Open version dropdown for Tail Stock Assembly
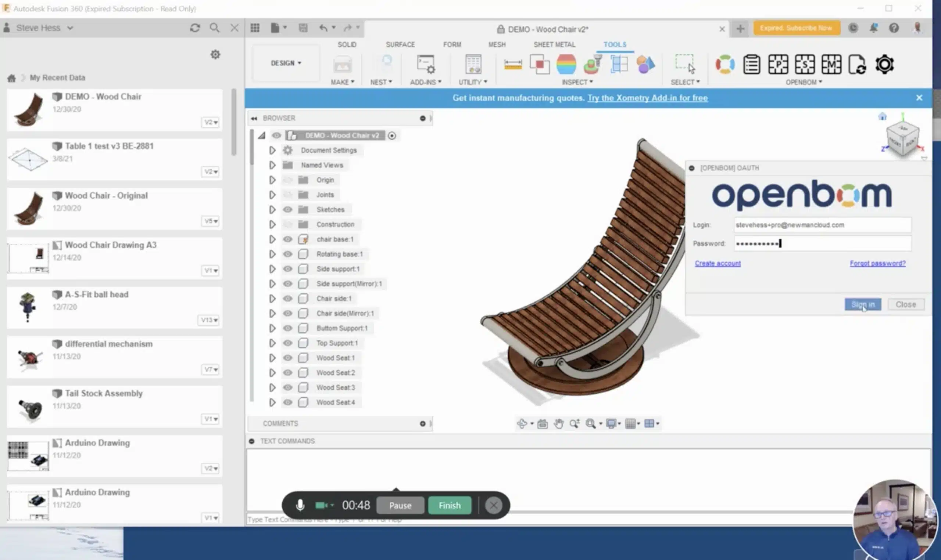The width and height of the screenshot is (941, 560). 210,419
